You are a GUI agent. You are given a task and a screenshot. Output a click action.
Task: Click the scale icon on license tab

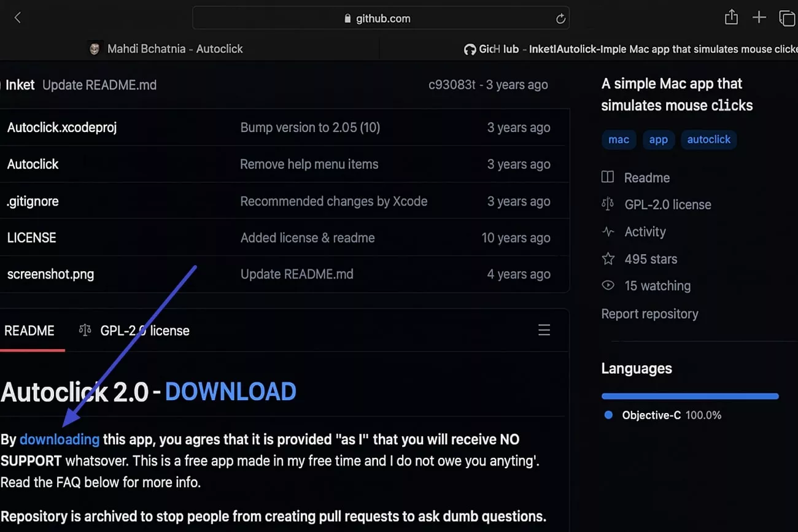tap(85, 331)
